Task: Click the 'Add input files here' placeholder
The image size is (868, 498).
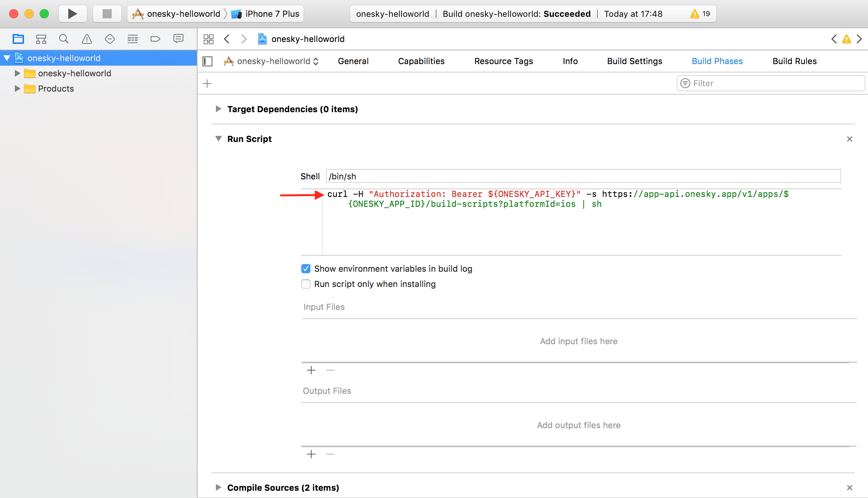Action: tap(579, 341)
